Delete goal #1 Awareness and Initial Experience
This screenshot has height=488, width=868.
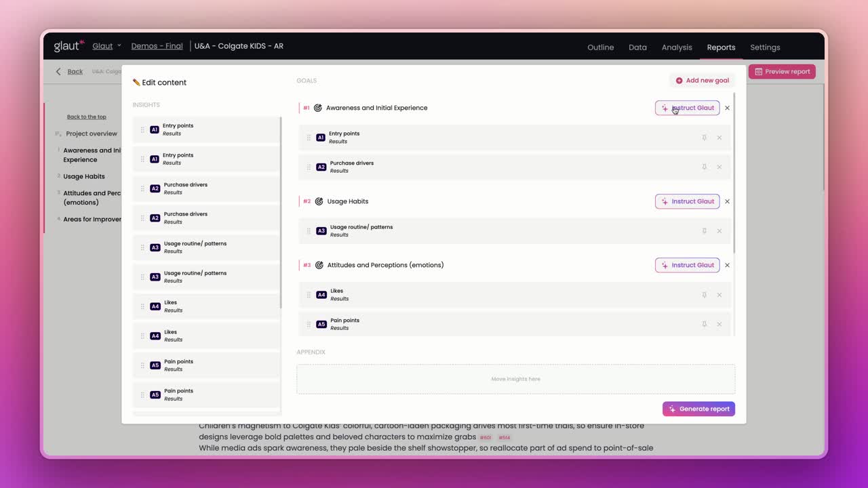(x=728, y=108)
